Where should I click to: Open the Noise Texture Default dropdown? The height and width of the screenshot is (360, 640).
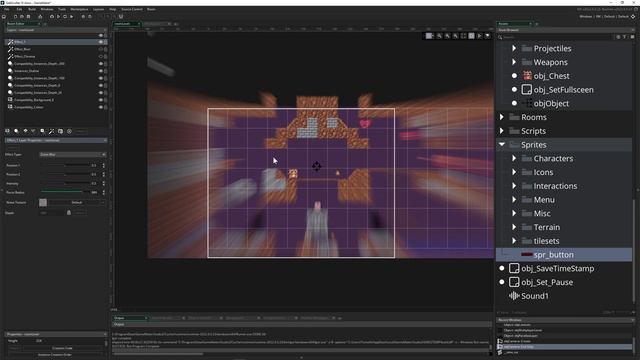point(77,202)
